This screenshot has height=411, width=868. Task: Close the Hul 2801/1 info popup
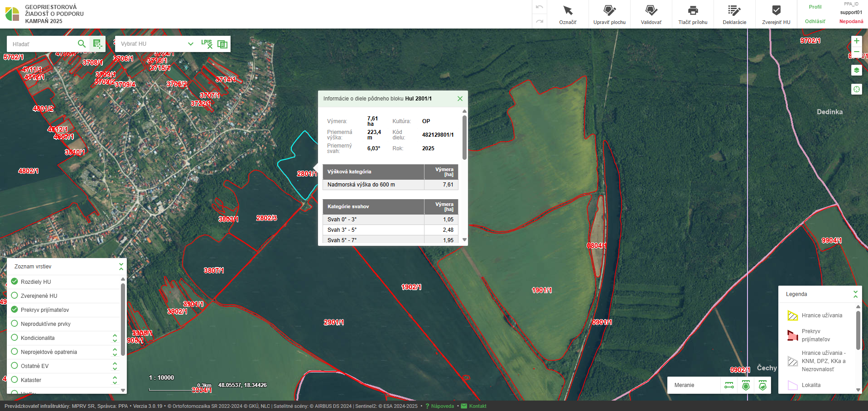click(460, 99)
